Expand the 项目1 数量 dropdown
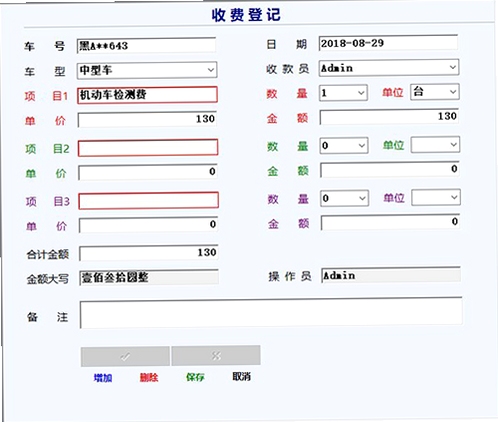 coord(343,93)
